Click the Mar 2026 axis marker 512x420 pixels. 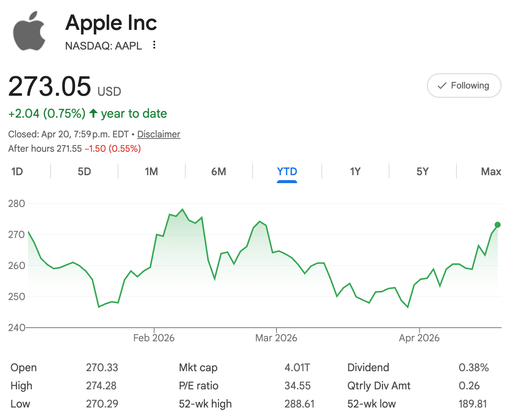click(x=276, y=338)
